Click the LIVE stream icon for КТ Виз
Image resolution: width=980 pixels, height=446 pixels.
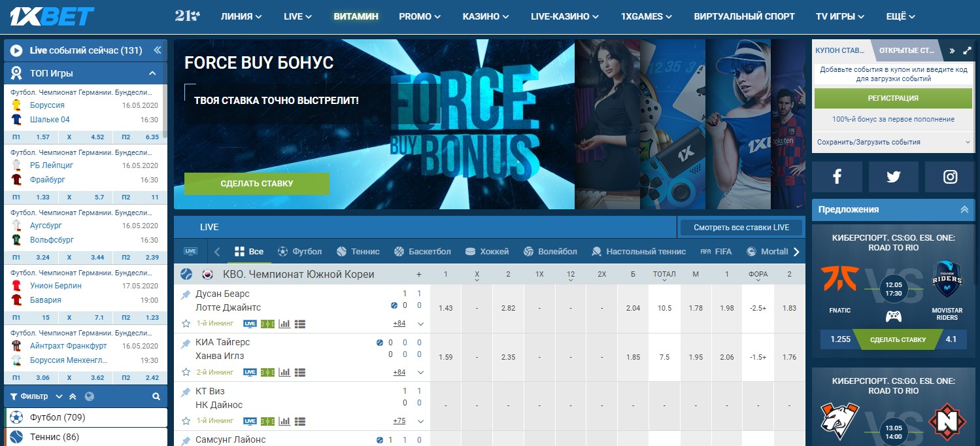[250, 421]
